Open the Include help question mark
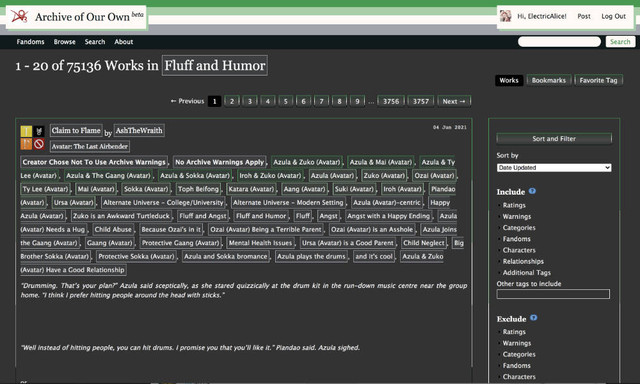Screen dimensions: 640x384 click(532, 191)
